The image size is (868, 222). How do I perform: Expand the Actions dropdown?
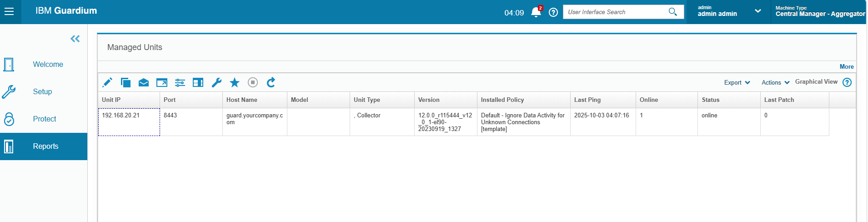coord(776,82)
